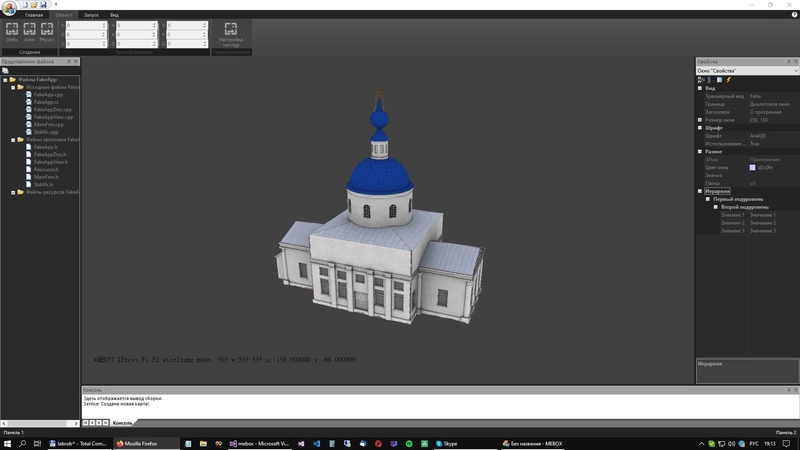Open Windows Start menu
Image resolution: width=800 pixels, height=450 pixels.
click(x=7, y=444)
